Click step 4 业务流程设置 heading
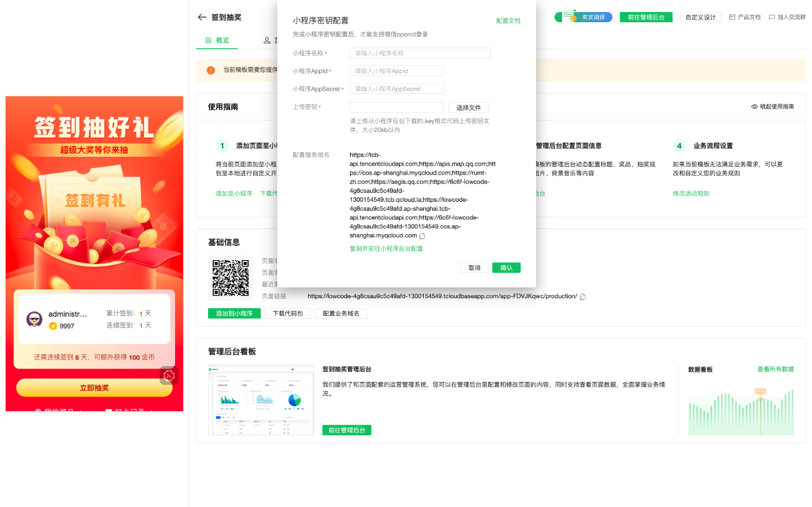812x507 pixels. (713, 146)
